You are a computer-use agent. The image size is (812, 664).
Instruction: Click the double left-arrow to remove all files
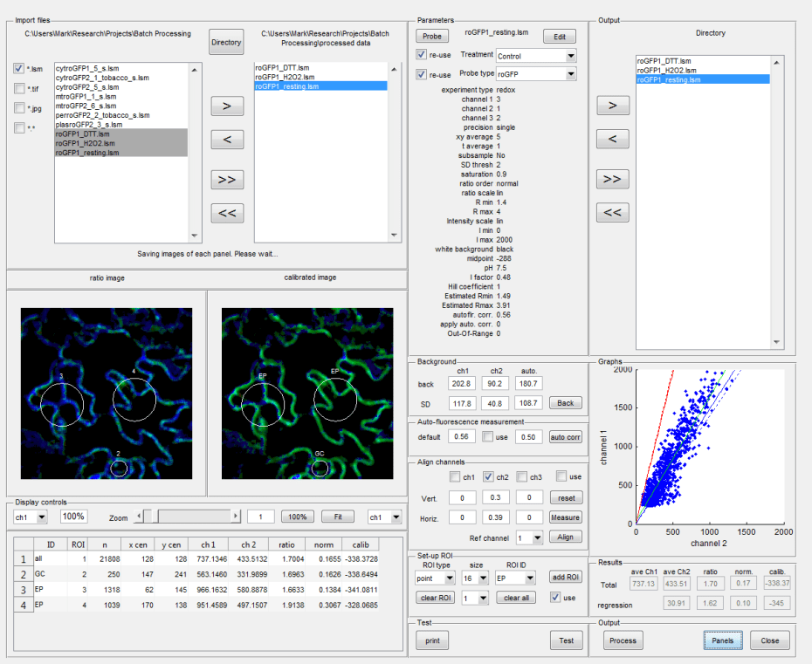pos(225,212)
